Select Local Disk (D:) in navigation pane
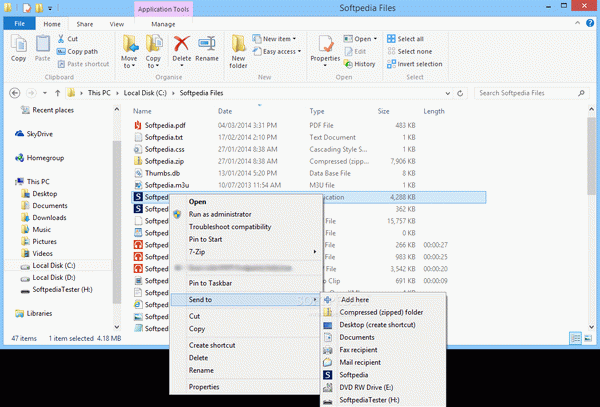Viewport: 600px width, 407px height. pos(48,278)
